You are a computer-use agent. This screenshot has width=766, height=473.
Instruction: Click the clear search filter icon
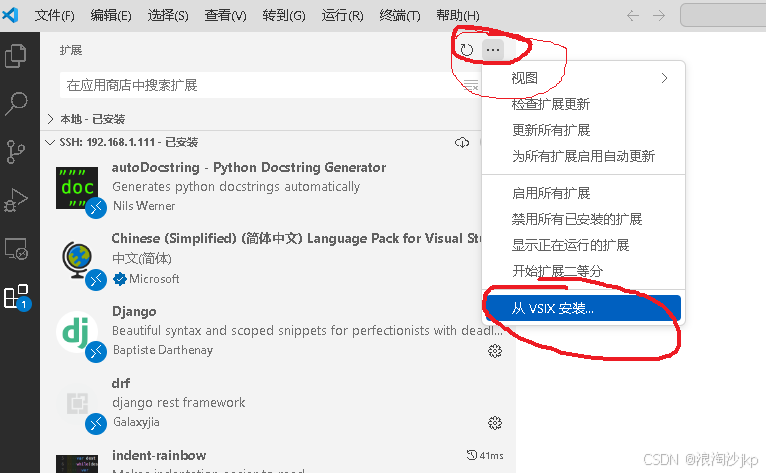471,85
